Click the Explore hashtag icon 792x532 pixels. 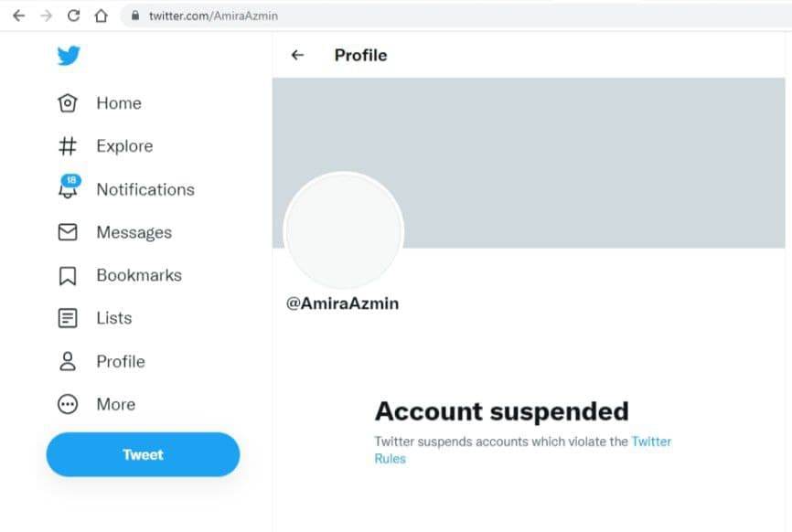68,146
